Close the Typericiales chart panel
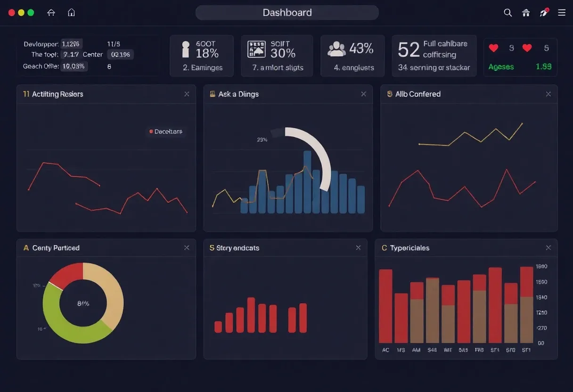Image resolution: width=573 pixels, height=392 pixels. 548,247
